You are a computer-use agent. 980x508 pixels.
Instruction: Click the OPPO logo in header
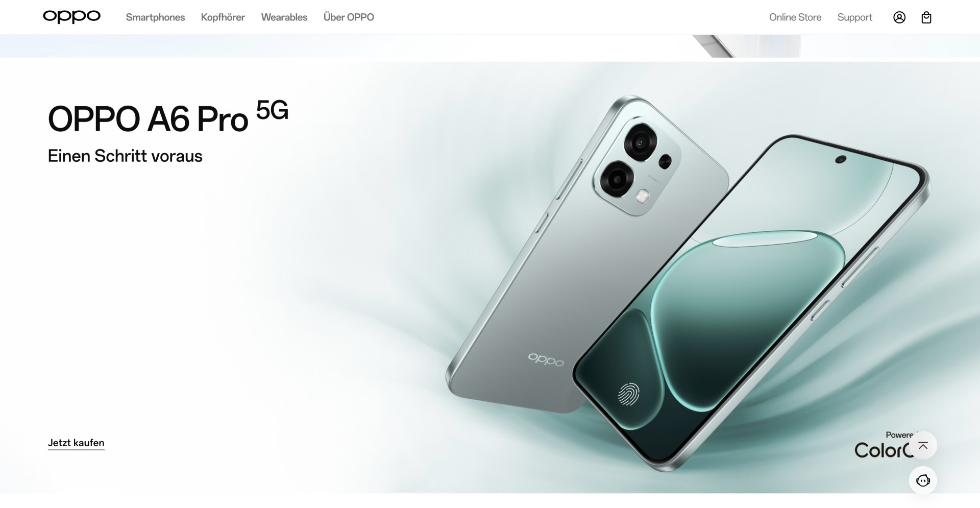71,17
